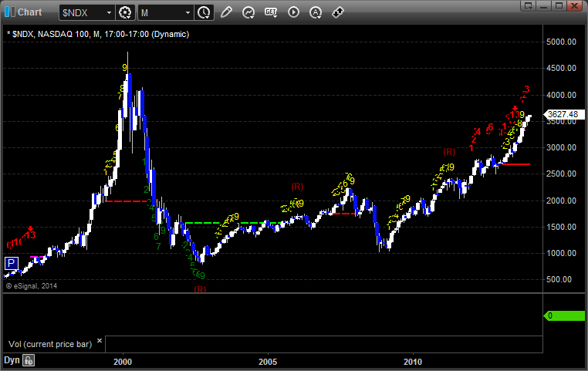Close the Vol study with x

coord(100,340)
